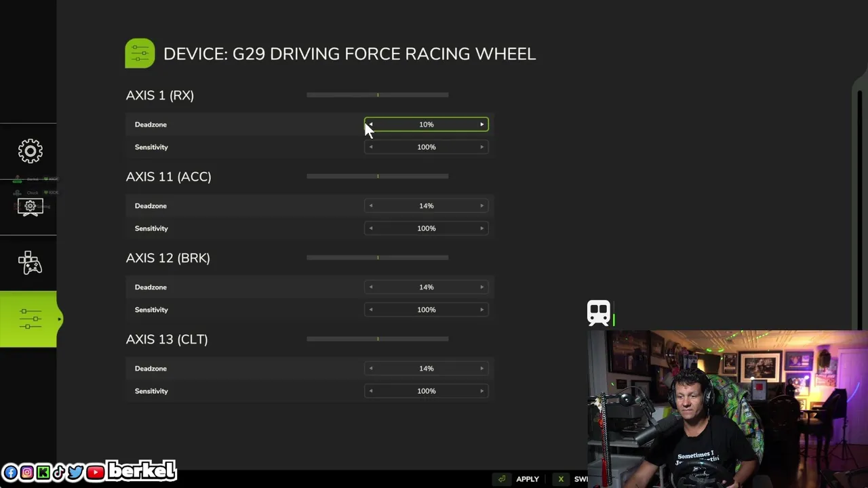Increase Axis 11 (ACC) Deadzone with right arrow

[x=482, y=206]
